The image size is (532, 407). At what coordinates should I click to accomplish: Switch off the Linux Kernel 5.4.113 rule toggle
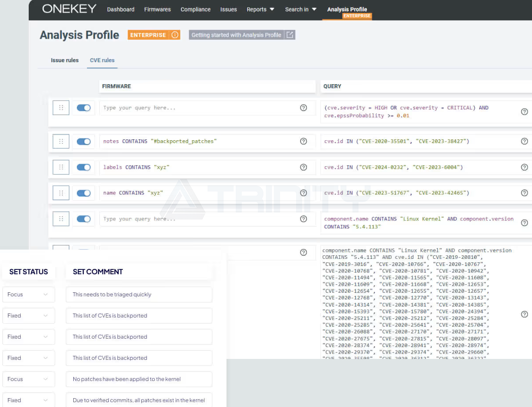click(x=84, y=219)
